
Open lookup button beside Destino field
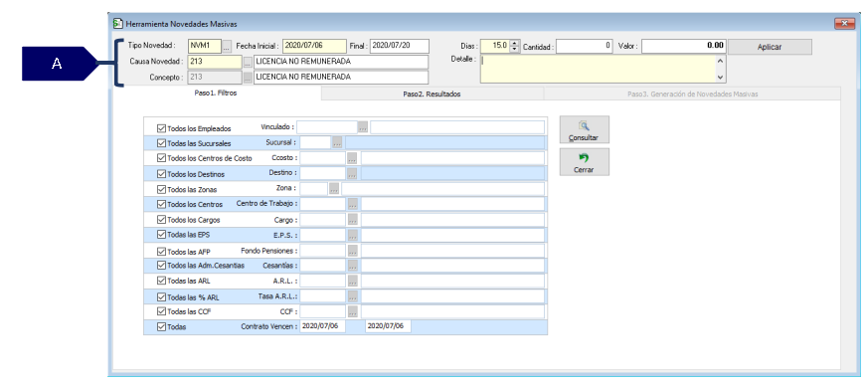click(352, 173)
